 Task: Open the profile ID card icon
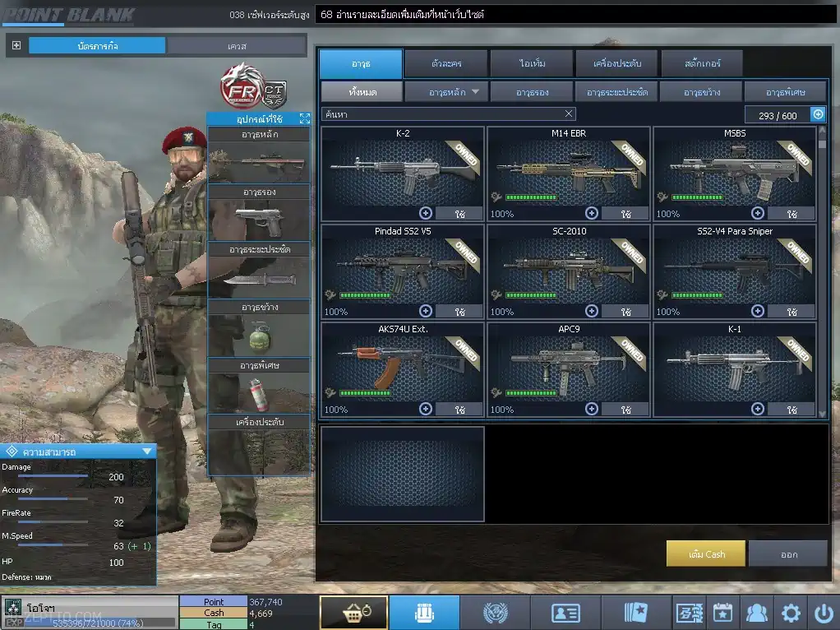[x=565, y=613]
